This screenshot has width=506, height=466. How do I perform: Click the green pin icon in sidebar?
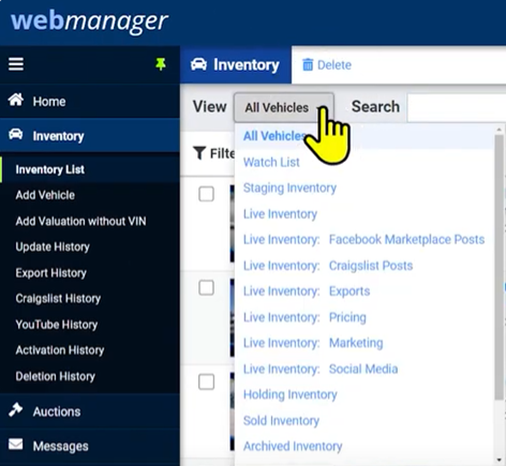161,64
